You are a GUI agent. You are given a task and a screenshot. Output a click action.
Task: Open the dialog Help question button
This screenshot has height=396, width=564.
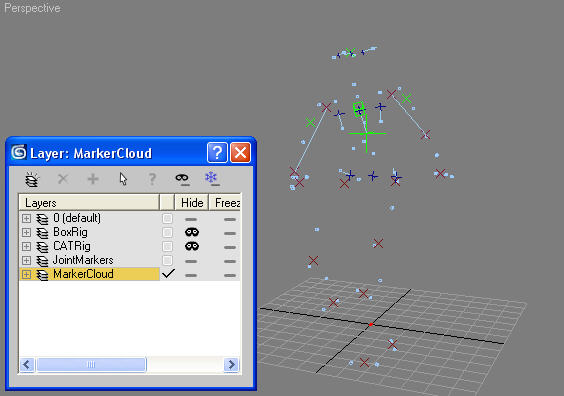(217, 153)
